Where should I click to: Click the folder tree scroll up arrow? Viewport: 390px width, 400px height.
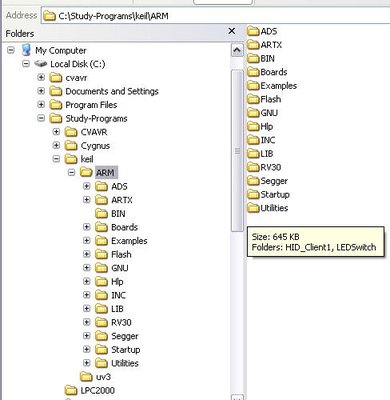[237, 50]
